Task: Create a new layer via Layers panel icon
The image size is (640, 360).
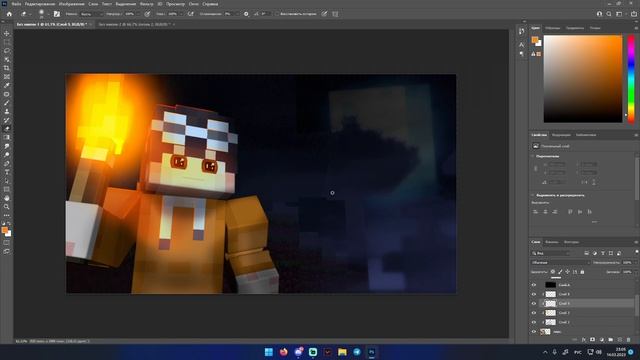Action: tap(620, 340)
